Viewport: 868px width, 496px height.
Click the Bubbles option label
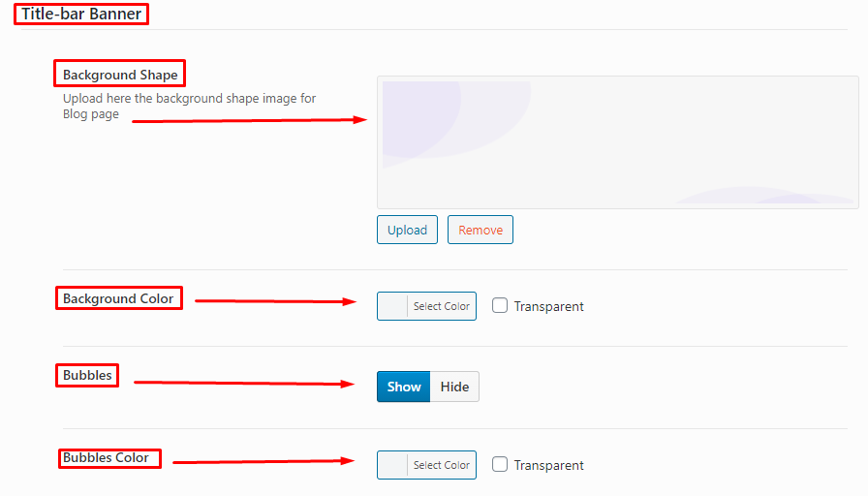[x=87, y=375]
